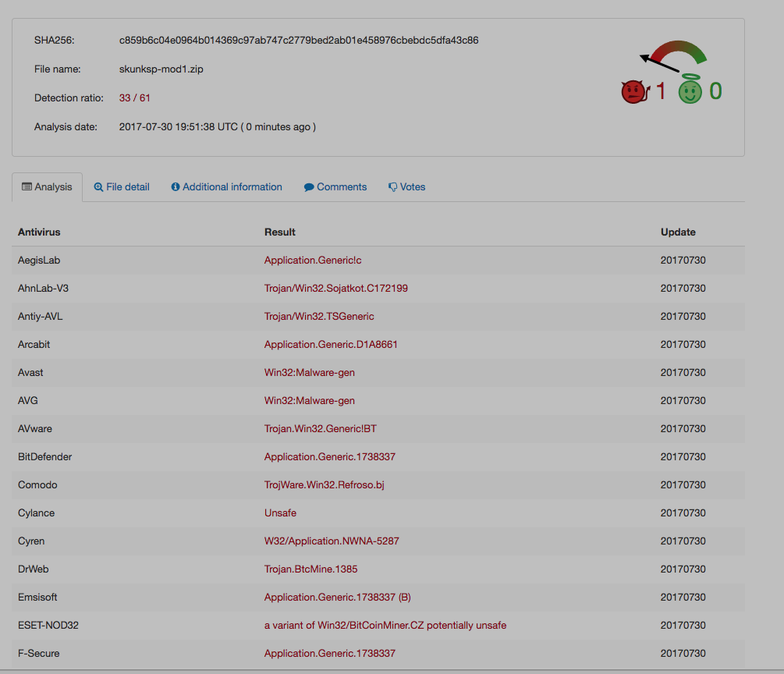The width and height of the screenshot is (784, 674).
Task: Click the AVG antivirus name
Action: (28, 400)
